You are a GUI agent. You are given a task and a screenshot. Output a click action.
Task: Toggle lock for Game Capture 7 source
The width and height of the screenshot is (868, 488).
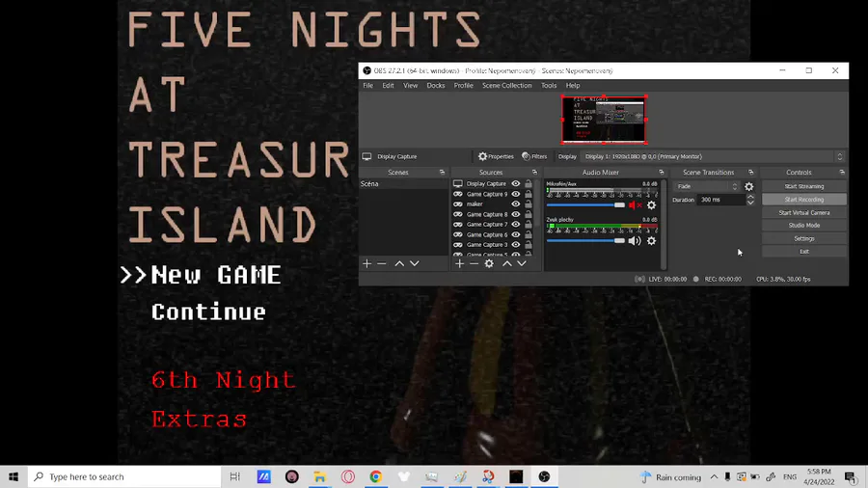[x=529, y=224]
